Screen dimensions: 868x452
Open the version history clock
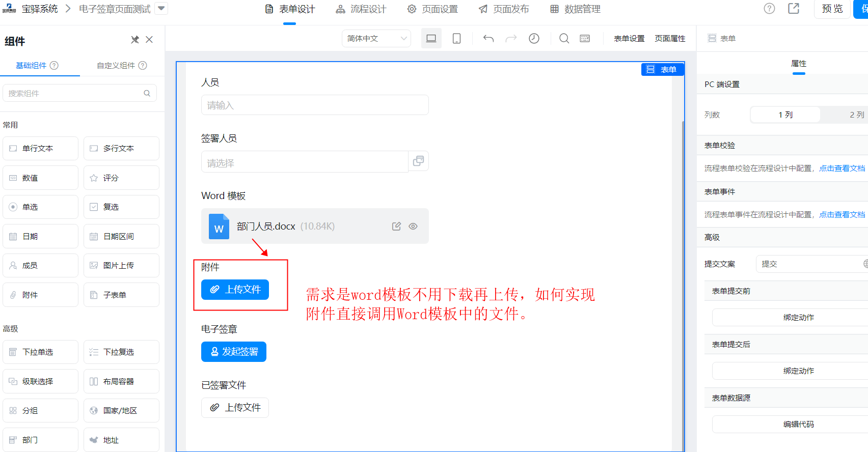[x=534, y=38]
